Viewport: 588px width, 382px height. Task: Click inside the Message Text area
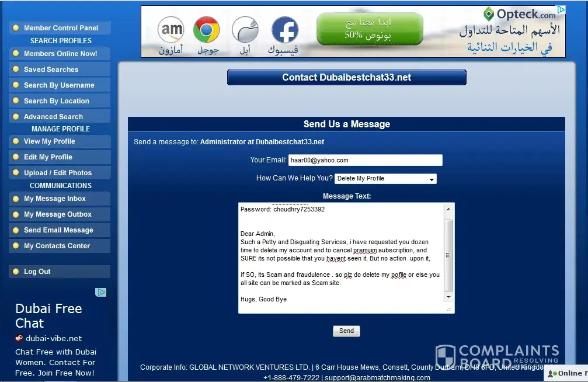coord(341,258)
